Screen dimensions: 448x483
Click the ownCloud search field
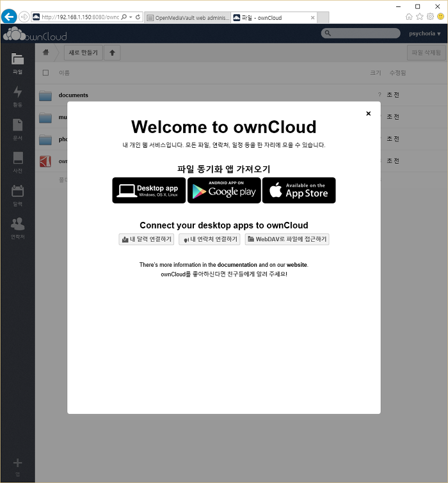click(x=360, y=33)
